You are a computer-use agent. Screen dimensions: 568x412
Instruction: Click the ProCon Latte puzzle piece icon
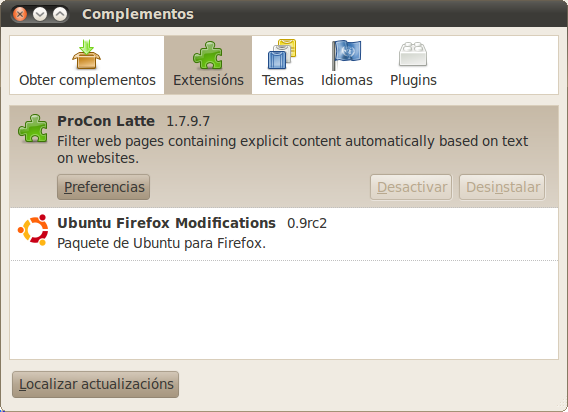click(33, 128)
